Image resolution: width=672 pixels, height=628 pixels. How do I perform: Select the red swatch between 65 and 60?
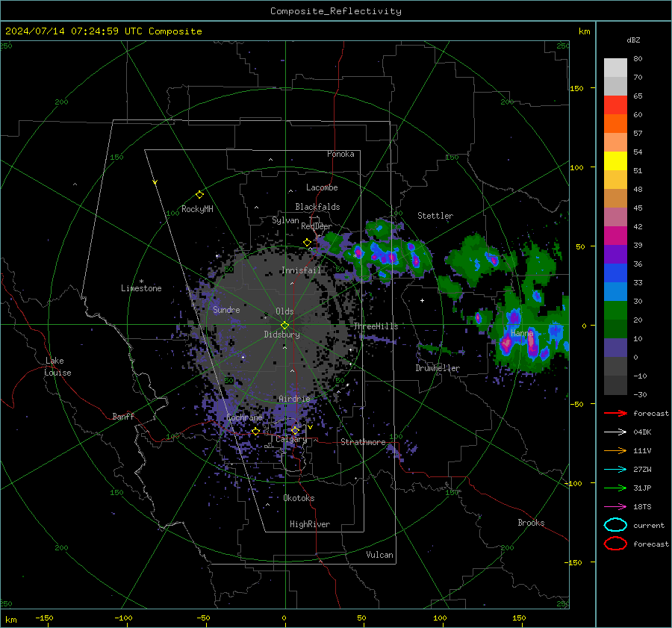(615, 105)
